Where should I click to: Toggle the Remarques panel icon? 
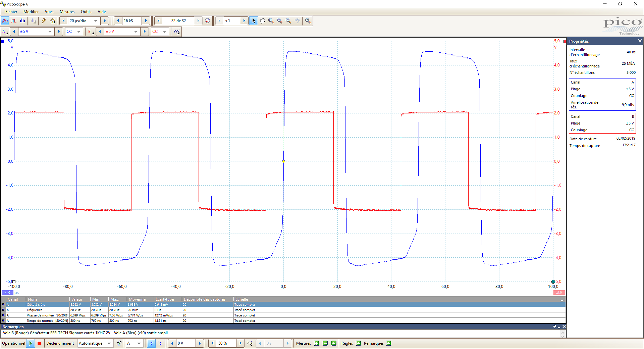(388, 343)
